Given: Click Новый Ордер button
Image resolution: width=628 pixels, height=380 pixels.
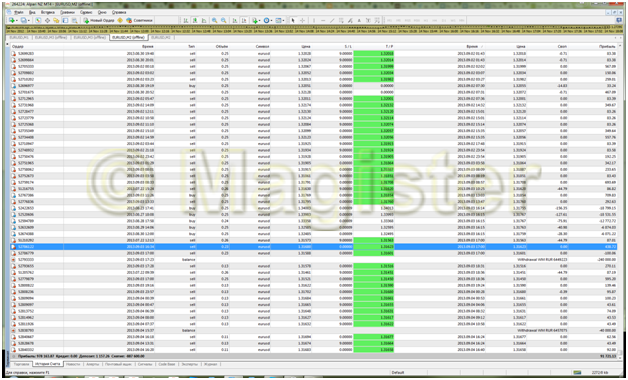Looking at the screenshot, I should [99, 20].
